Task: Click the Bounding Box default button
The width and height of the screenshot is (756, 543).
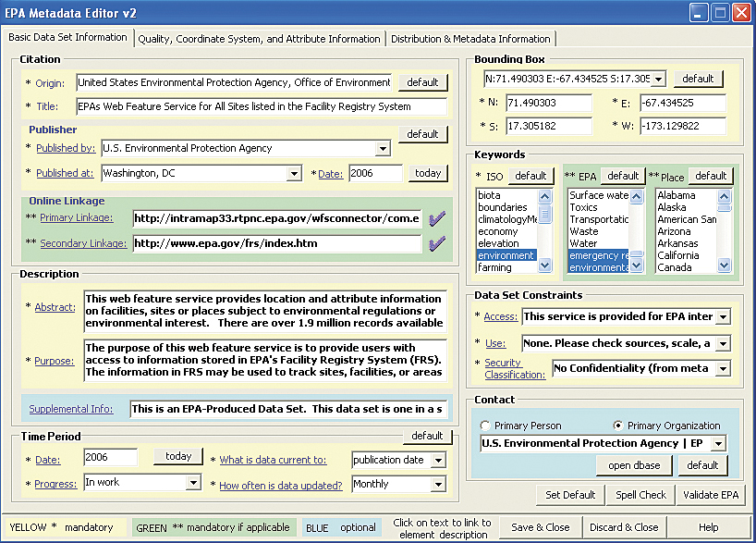Action: (x=698, y=79)
